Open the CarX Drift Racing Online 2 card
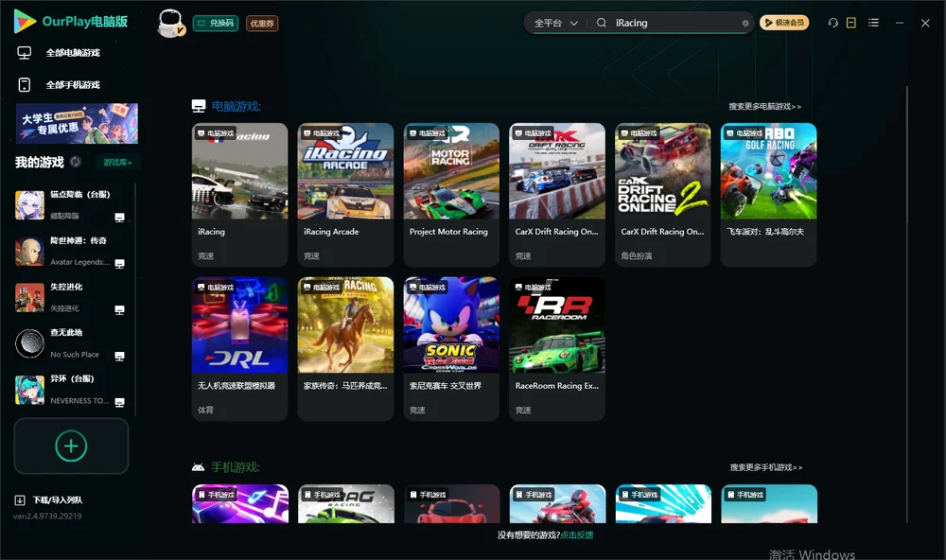The image size is (946, 560). point(662,194)
